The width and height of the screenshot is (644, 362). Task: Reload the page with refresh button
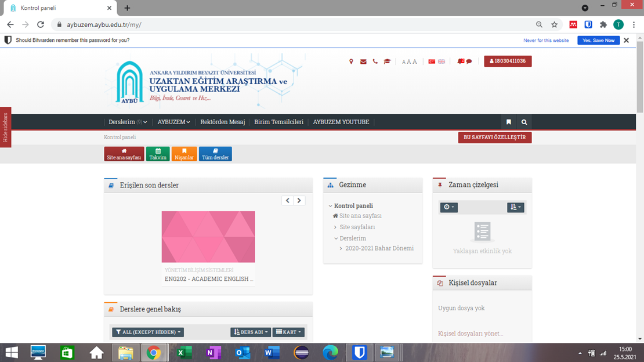40,24
